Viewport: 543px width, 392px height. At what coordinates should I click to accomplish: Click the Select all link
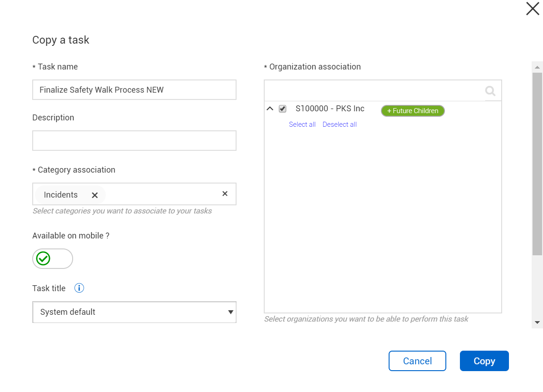[302, 124]
